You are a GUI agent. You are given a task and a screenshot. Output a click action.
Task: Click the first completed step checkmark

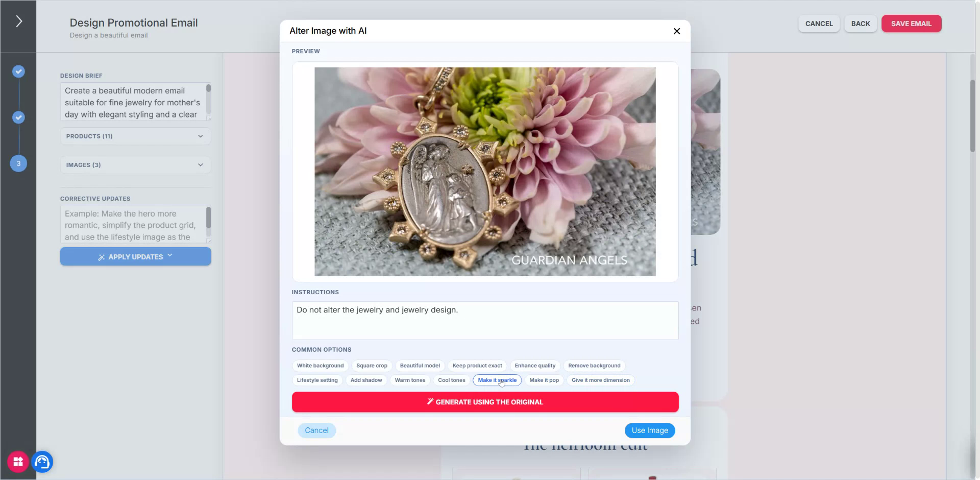click(18, 71)
